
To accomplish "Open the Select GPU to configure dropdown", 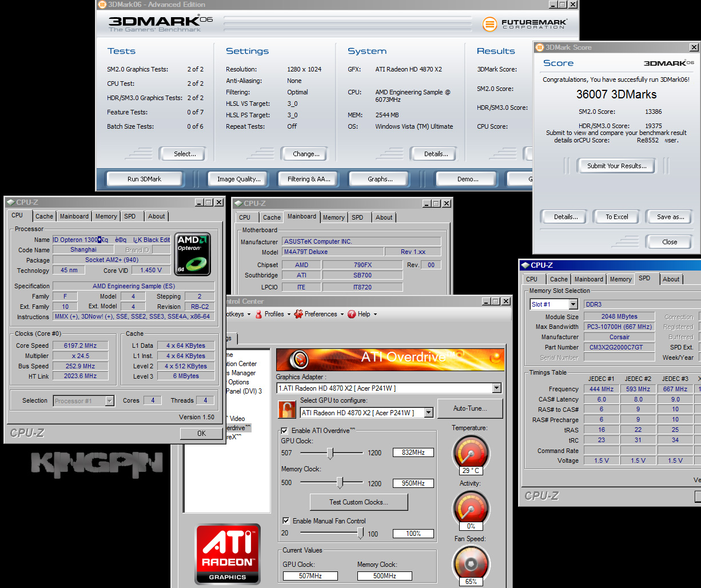I will pyautogui.click(x=428, y=412).
